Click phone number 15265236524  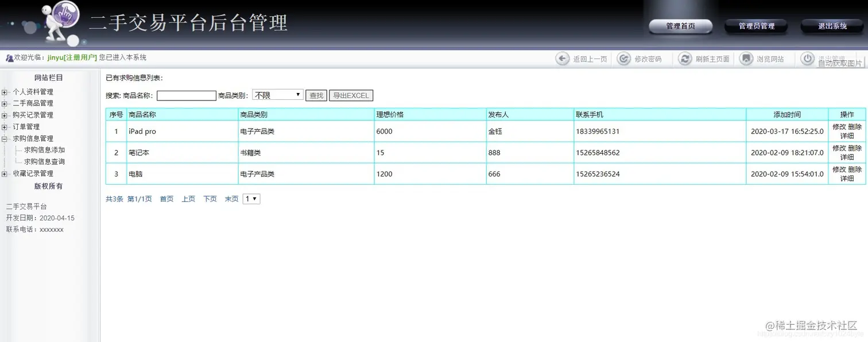pos(598,174)
